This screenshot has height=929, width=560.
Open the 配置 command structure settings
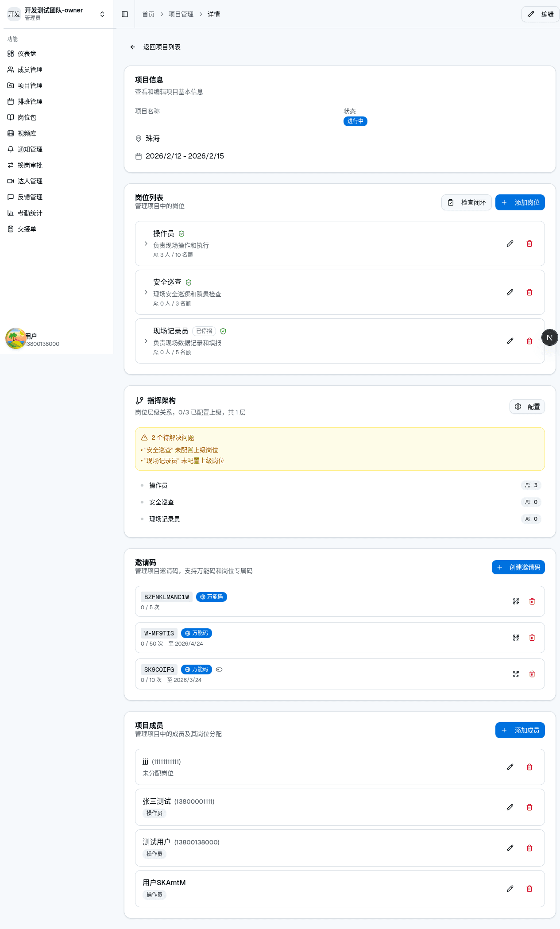coord(527,406)
